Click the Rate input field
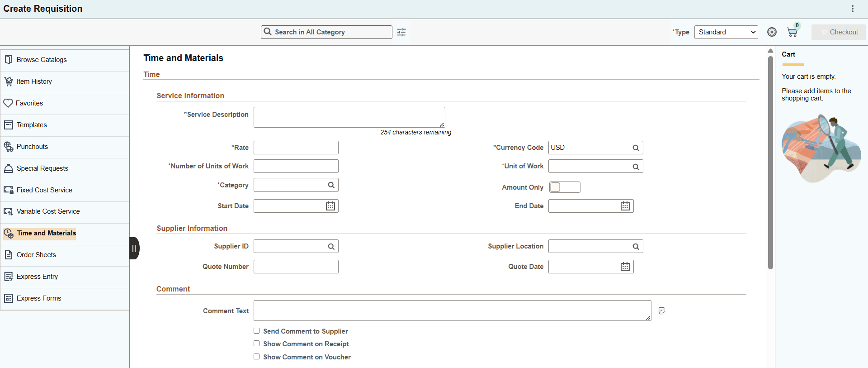 click(296, 148)
